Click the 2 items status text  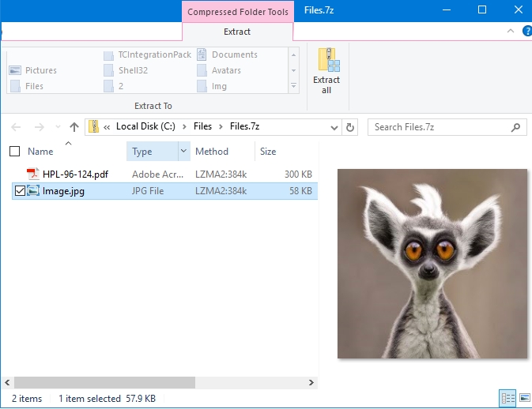pyautogui.click(x=27, y=399)
